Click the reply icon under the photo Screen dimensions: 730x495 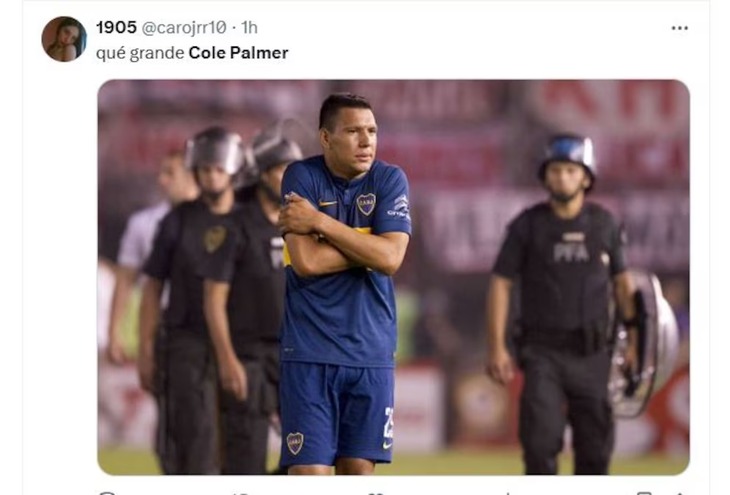coord(107,492)
